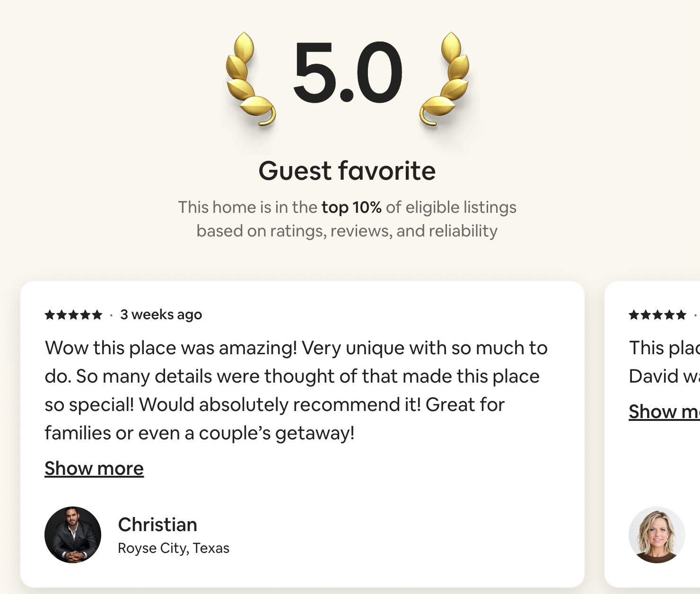Expand Christian's review with Show more
The height and width of the screenshot is (594, 700).
pyautogui.click(x=94, y=468)
